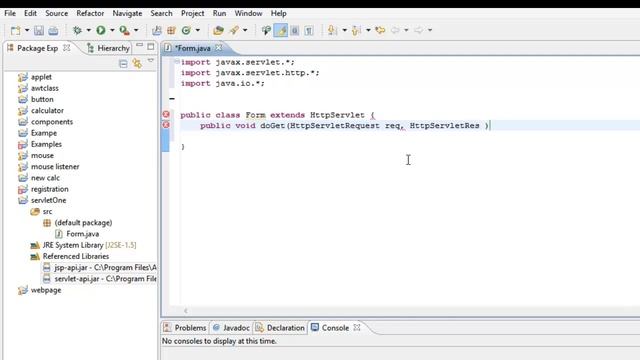
Task: Click the New Java Package icon
Action: (171, 30)
